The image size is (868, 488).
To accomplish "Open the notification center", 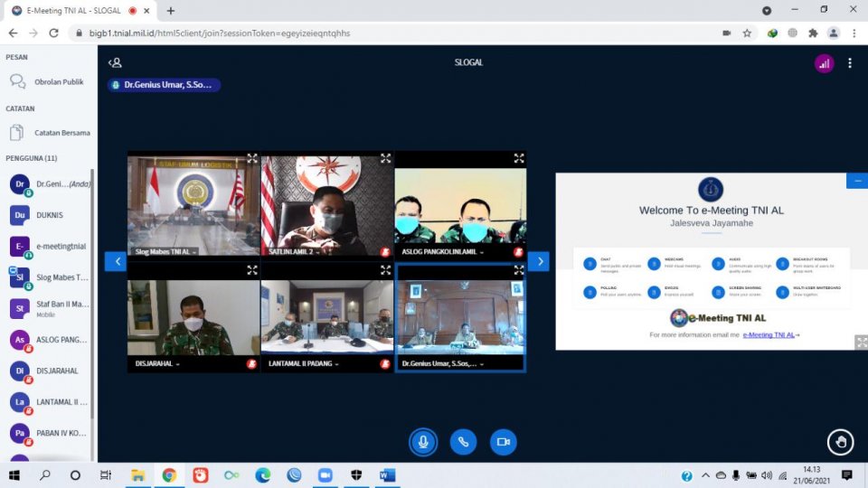I will pos(846,475).
